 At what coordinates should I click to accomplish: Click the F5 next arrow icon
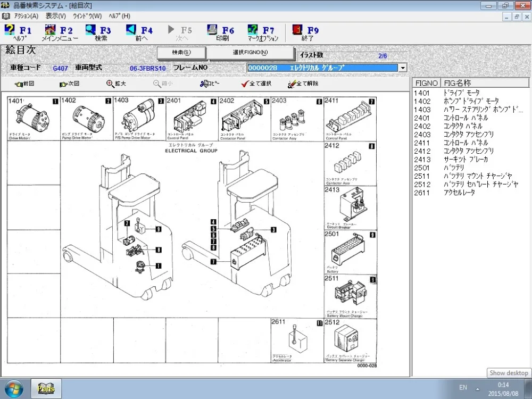coord(180,32)
